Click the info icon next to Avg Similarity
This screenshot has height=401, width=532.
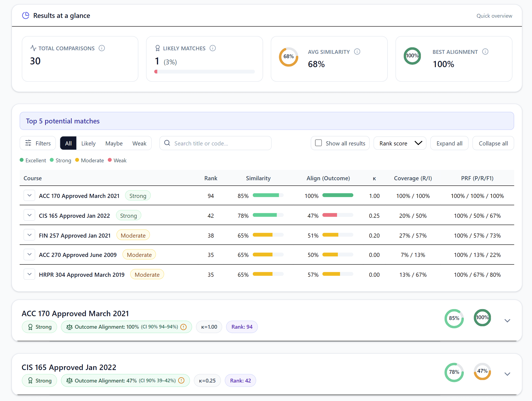pyautogui.click(x=357, y=51)
